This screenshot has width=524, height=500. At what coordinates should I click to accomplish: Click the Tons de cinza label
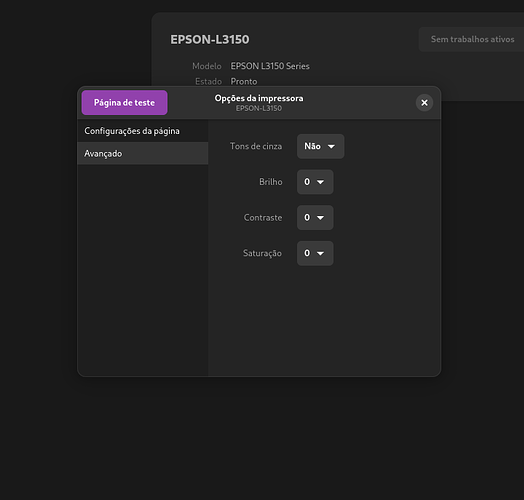coord(256,146)
